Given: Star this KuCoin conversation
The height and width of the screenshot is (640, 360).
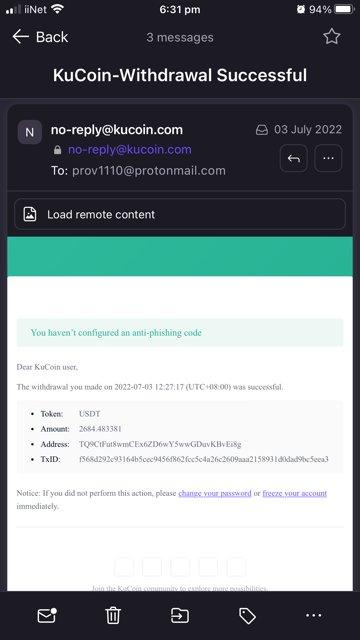Looking at the screenshot, I should [331, 37].
